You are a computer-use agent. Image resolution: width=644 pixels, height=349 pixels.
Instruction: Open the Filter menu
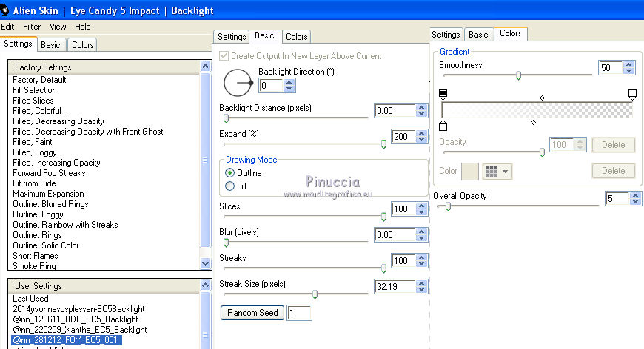pos(32,27)
